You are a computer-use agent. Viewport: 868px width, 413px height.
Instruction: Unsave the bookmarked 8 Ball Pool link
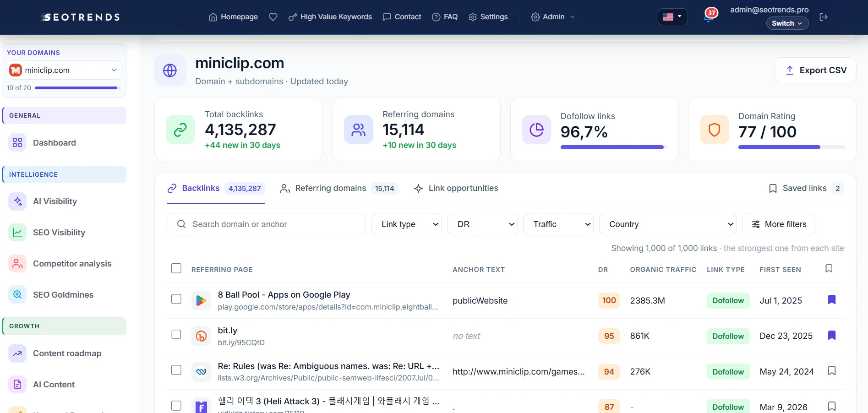tap(832, 300)
